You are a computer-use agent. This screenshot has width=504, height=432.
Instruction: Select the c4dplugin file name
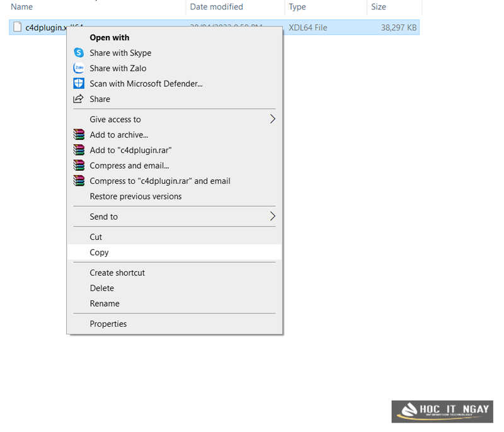point(45,28)
